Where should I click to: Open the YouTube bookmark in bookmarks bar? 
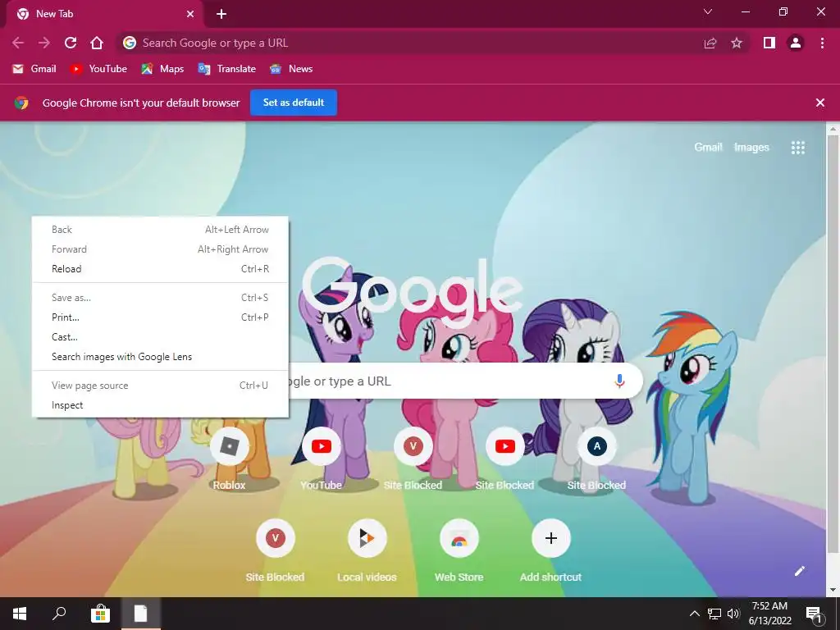(x=98, y=69)
